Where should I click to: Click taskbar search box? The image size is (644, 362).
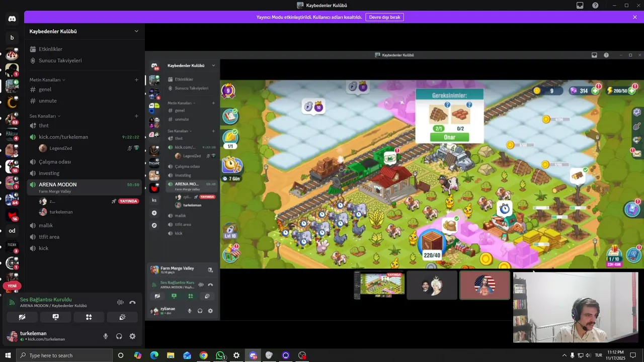click(x=64, y=355)
